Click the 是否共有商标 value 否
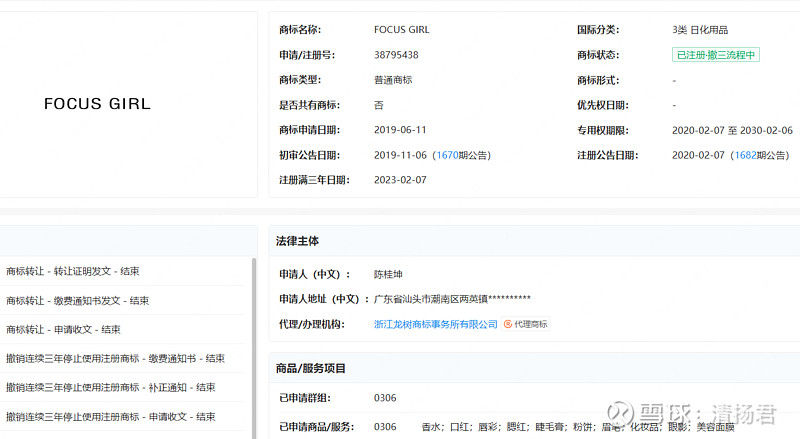Viewport: 800px width, 439px height. (379, 105)
